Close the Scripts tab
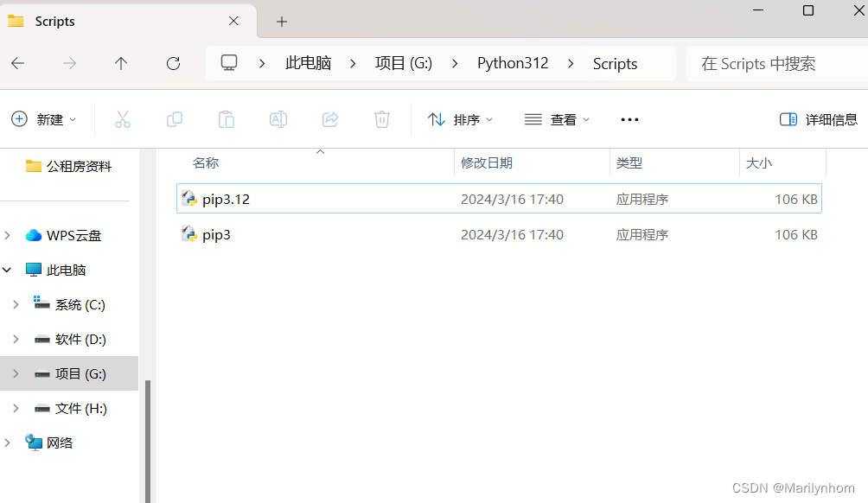 [x=233, y=21]
